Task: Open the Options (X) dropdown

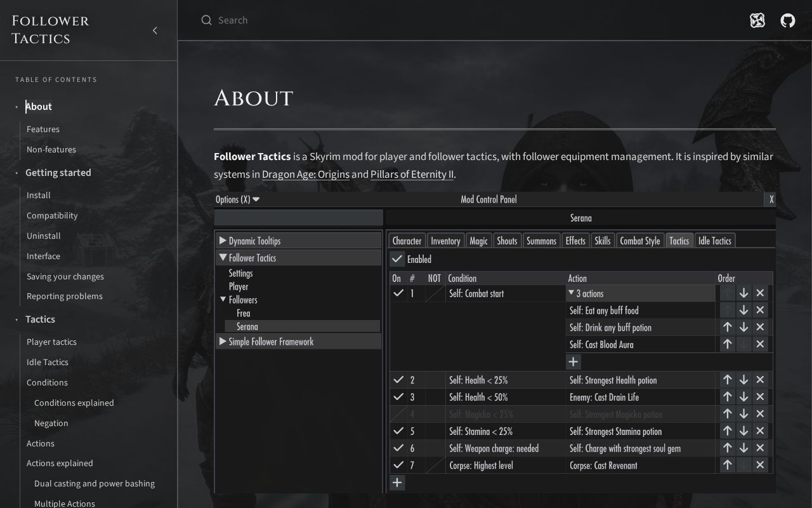Action: (x=237, y=199)
